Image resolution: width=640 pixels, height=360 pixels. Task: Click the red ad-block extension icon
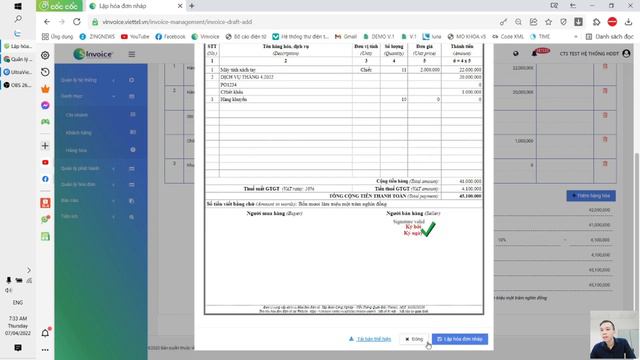tap(612, 22)
